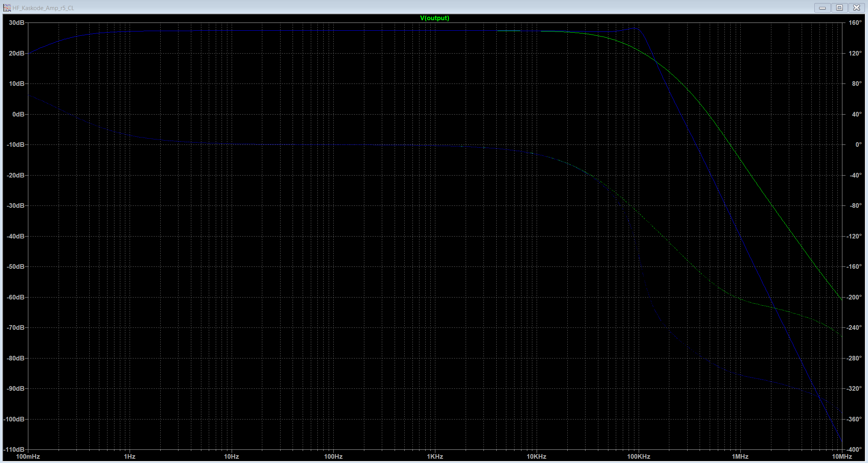Click the -10dB left axis label
This screenshot has height=463, width=868.
[16, 144]
